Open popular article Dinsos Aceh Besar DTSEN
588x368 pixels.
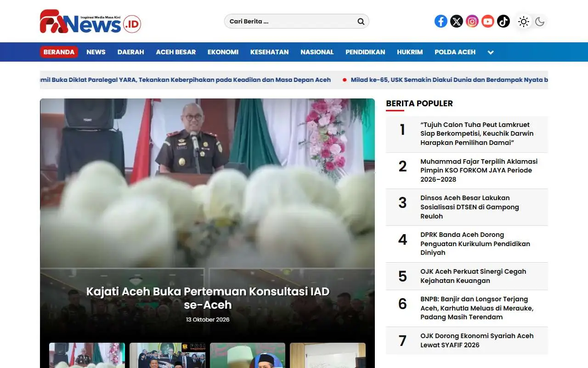[x=469, y=207]
